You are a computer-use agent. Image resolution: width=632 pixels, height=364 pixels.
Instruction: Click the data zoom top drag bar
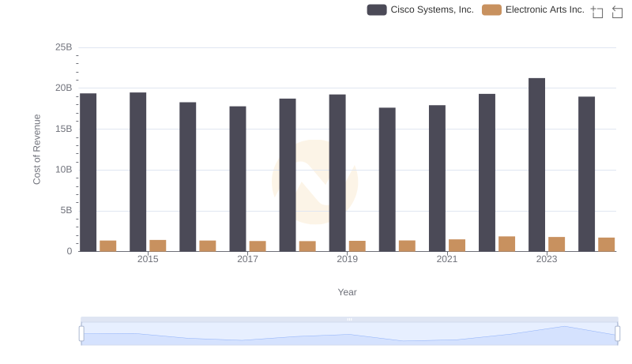(x=349, y=319)
